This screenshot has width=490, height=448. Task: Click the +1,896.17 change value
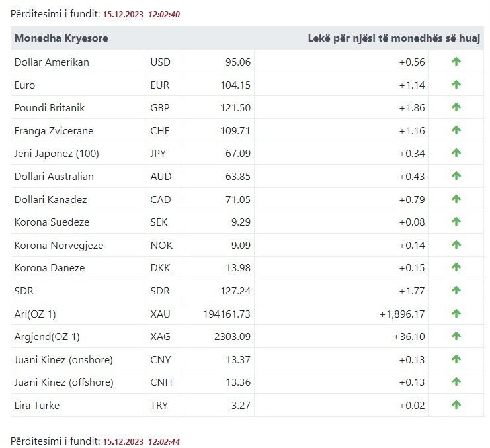point(402,313)
